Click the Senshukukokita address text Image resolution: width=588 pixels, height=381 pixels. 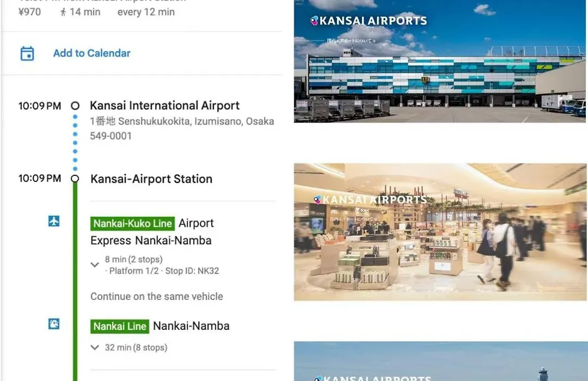(x=182, y=128)
